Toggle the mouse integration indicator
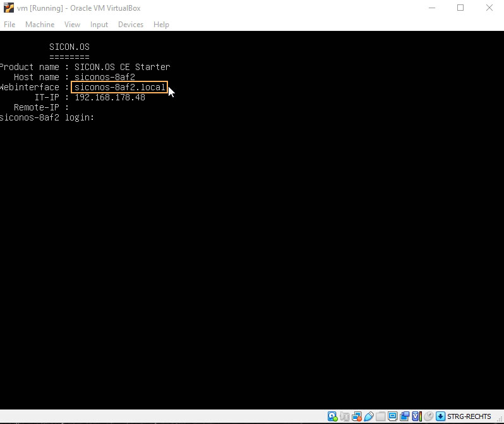The image size is (504, 424). tap(429, 416)
